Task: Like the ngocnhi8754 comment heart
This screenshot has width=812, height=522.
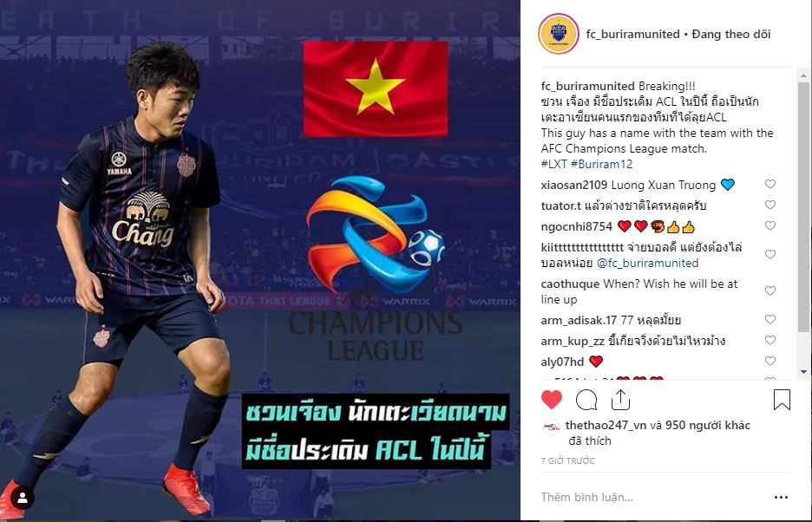Action: click(x=770, y=225)
